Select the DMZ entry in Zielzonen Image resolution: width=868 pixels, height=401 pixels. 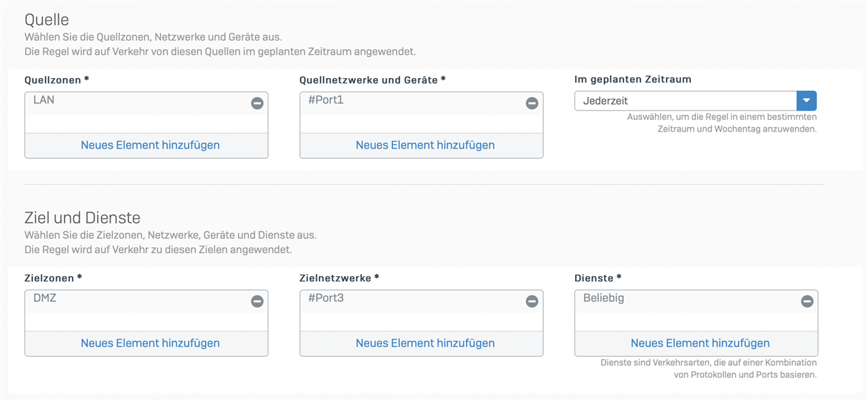click(x=45, y=298)
